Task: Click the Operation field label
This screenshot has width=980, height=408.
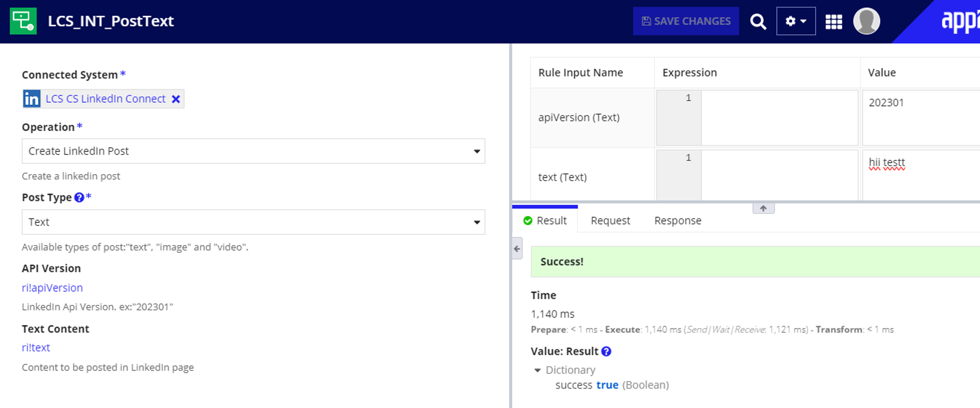Action: (48, 127)
